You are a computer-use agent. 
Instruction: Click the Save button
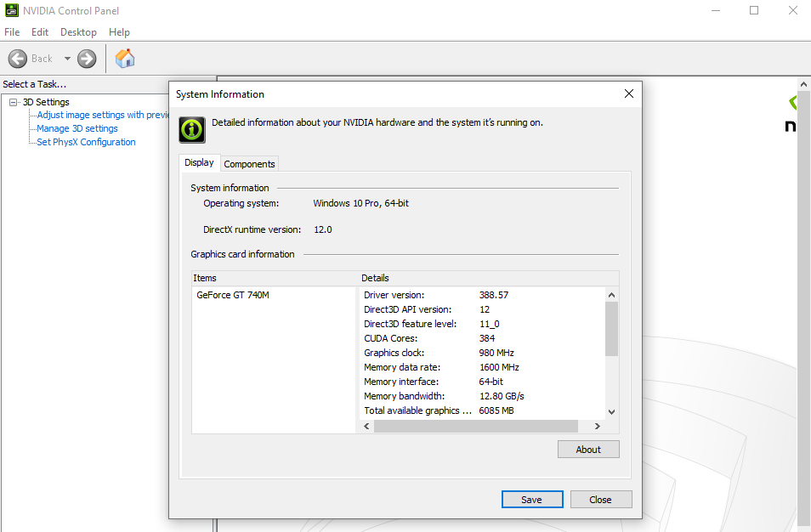[x=531, y=500]
